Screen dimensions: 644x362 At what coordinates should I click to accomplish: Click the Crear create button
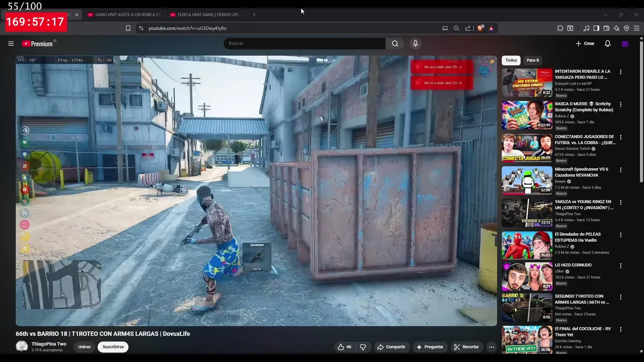(585, 44)
